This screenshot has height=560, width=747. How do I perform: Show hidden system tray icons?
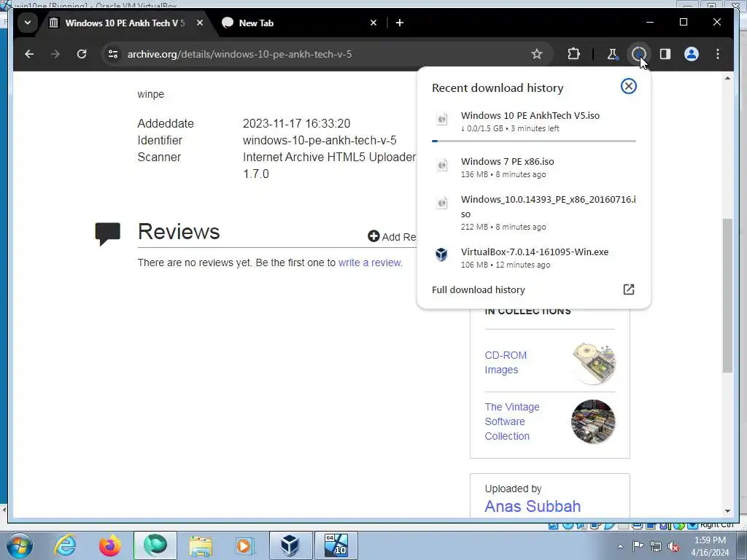click(620, 546)
